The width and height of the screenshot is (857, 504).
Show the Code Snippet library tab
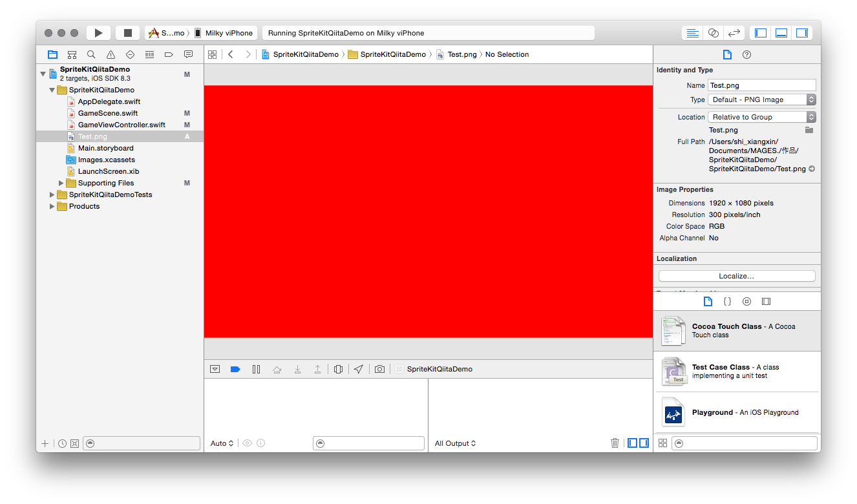727,301
